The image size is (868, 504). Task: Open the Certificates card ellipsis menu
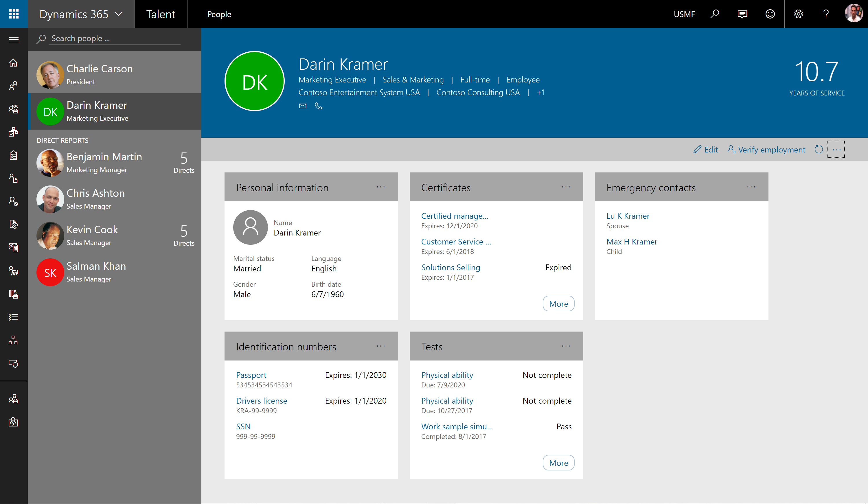(x=566, y=187)
